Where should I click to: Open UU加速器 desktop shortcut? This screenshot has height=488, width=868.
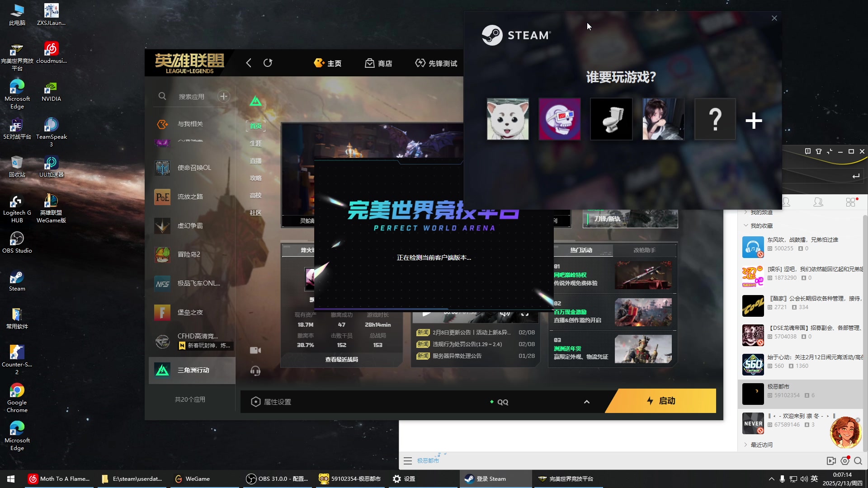pos(51,167)
